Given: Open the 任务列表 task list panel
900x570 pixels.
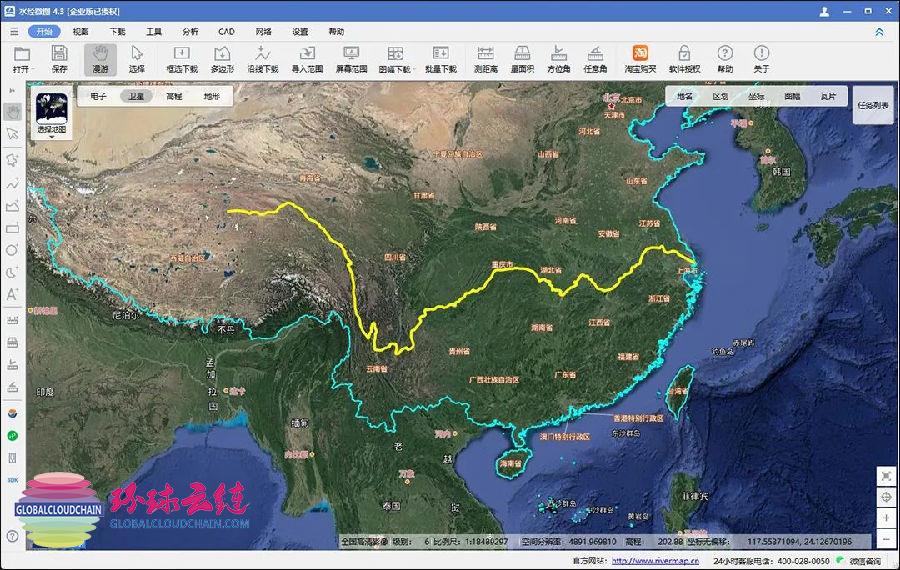Looking at the screenshot, I should (872, 104).
